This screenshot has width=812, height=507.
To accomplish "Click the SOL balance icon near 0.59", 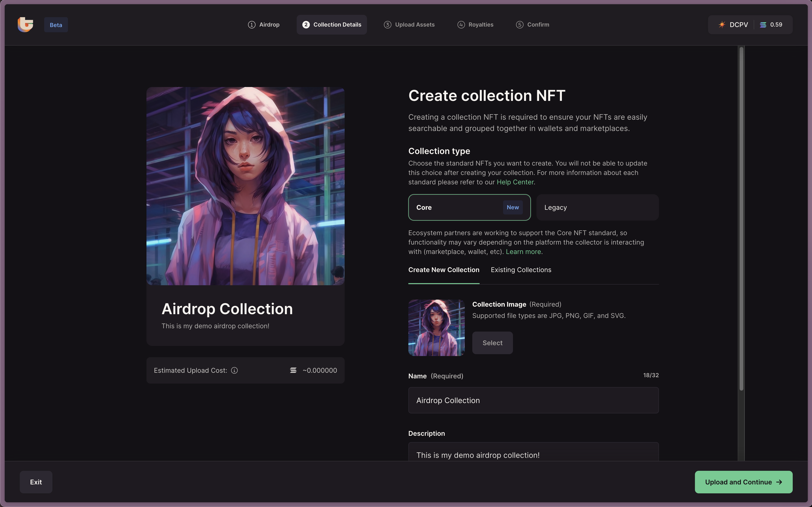I will point(763,24).
